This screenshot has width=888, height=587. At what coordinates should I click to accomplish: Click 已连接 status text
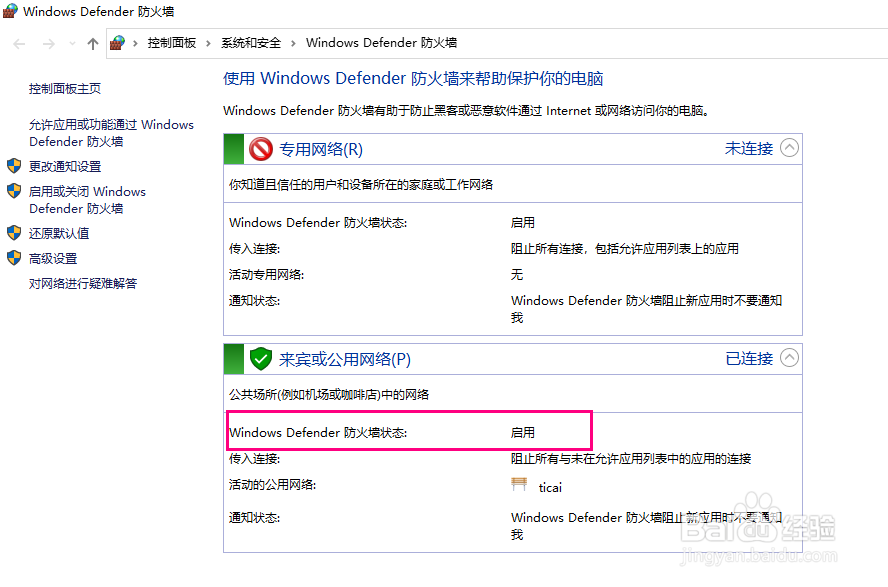point(749,358)
